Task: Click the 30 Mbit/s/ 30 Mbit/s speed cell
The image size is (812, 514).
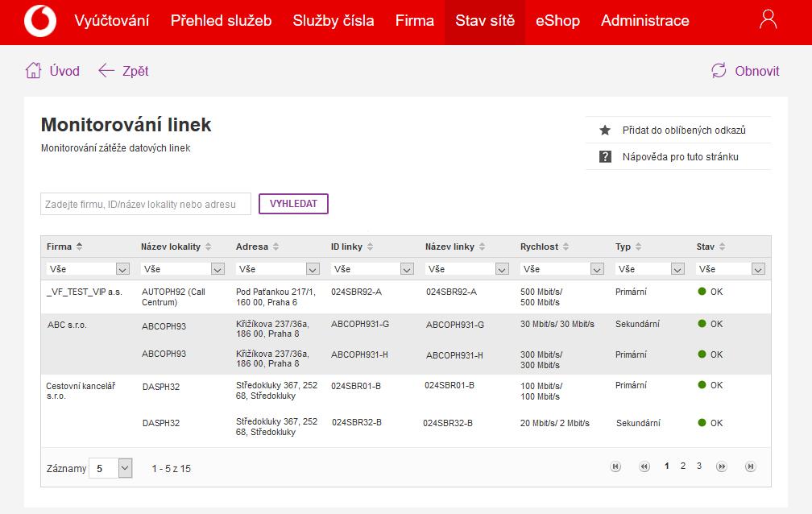Action: [x=557, y=324]
